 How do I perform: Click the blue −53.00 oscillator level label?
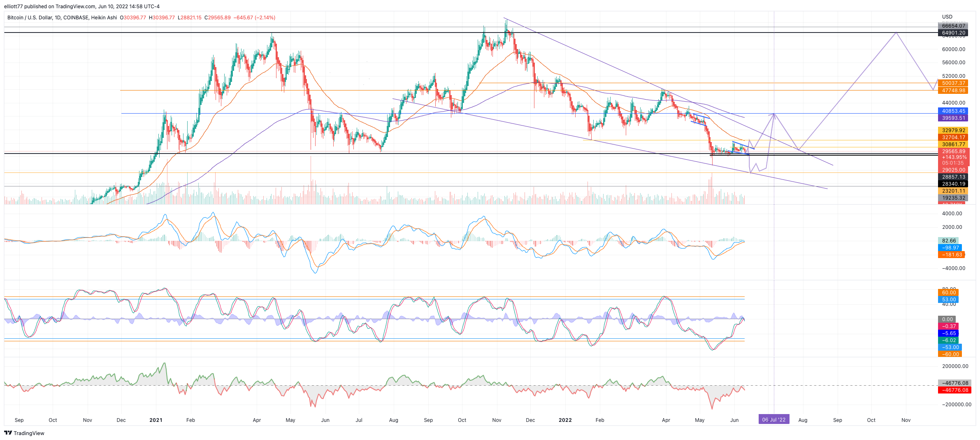950,347
